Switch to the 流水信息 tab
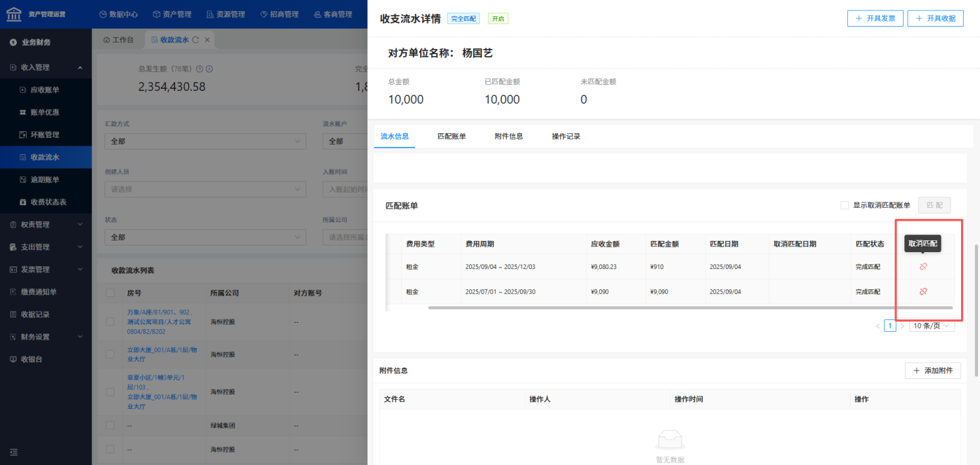This screenshot has width=980, height=465. click(395, 136)
